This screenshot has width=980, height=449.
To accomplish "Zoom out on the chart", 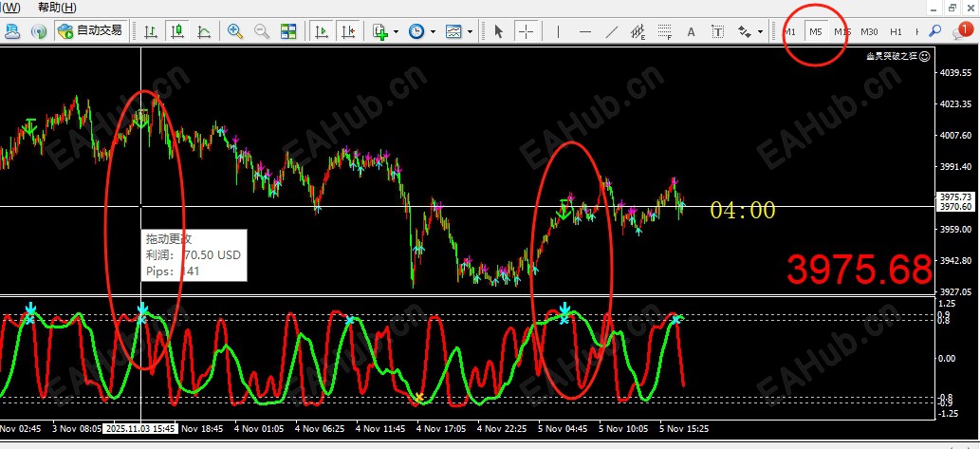I will tap(261, 31).
